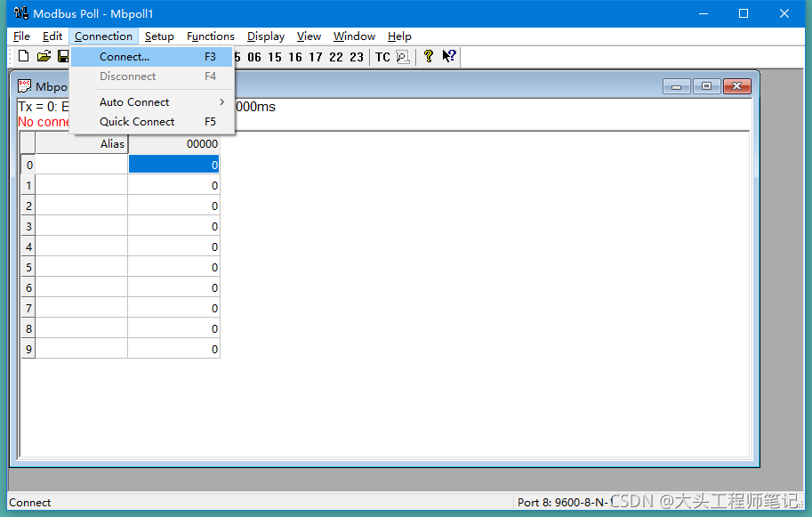This screenshot has width=812, height=517.
Task: Click the Alias cell of row 9
Action: tap(81, 349)
